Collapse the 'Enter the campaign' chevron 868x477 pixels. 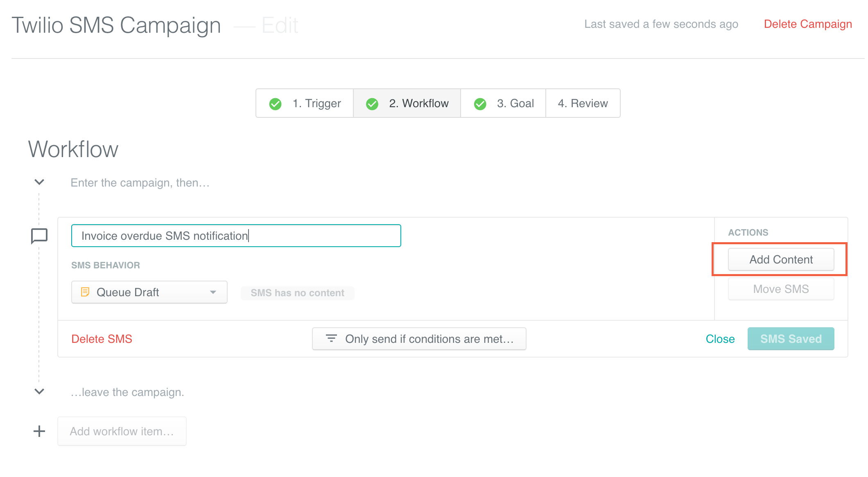pos(39,182)
